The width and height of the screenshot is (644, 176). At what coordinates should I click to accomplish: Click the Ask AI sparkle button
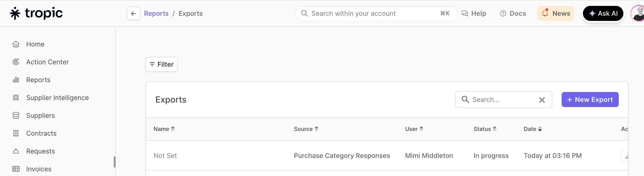click(x=603, y=13)
